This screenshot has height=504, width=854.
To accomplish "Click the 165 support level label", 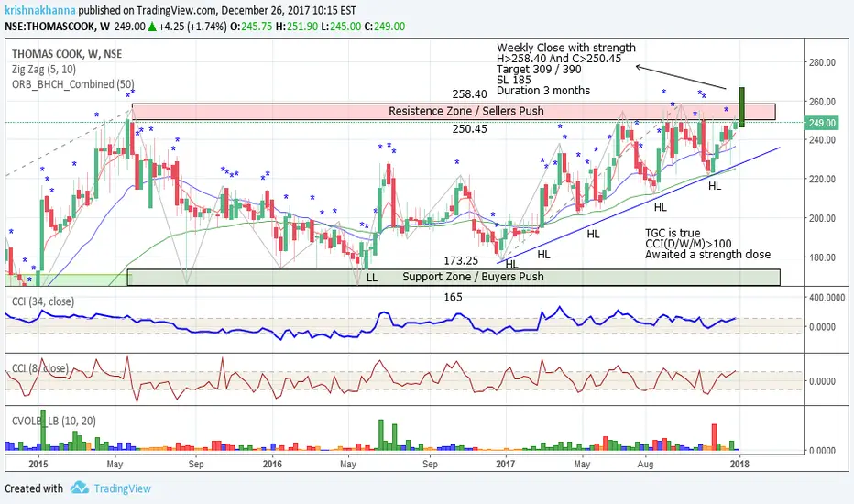I will click(x=454, y=298).
